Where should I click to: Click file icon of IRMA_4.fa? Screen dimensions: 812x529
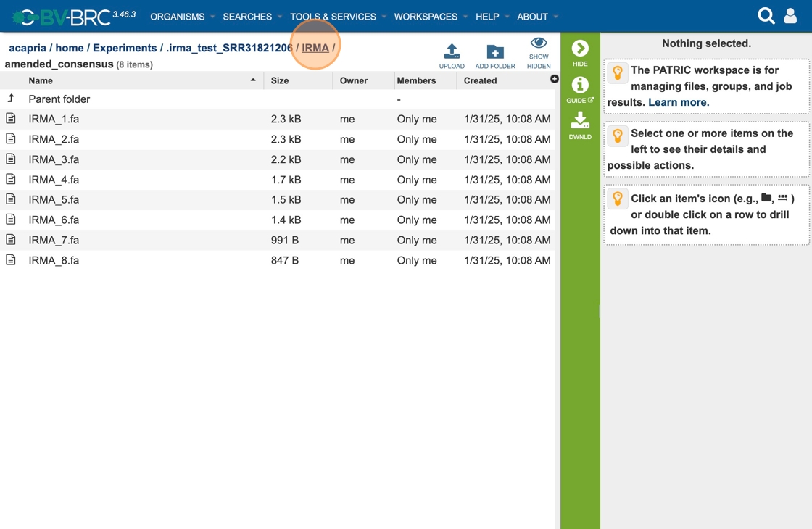pos(10,179)
